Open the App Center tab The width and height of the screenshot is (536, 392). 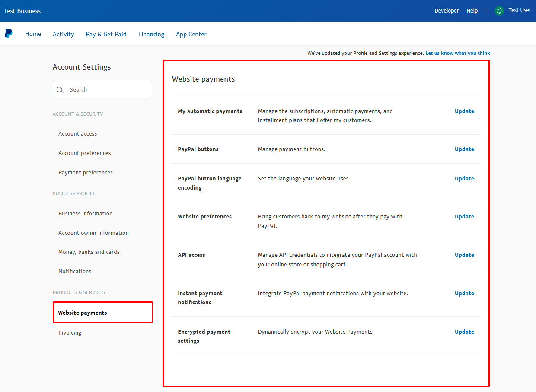(191, 34)
